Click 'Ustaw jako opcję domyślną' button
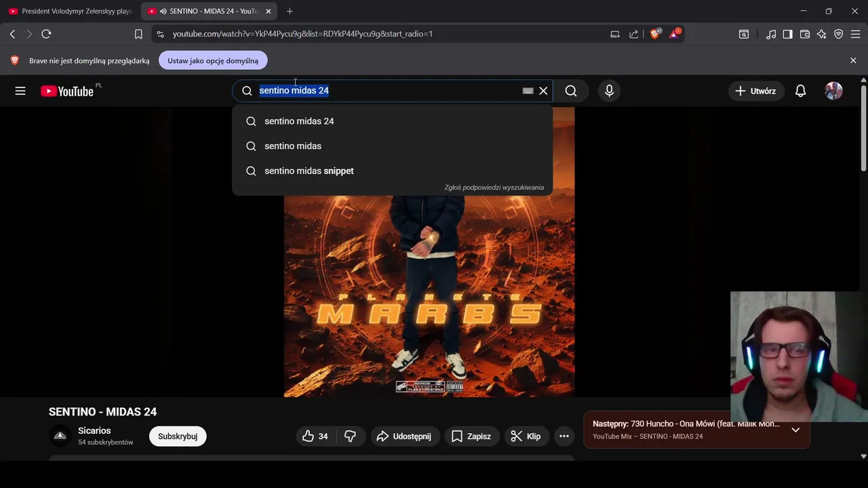 213,60
